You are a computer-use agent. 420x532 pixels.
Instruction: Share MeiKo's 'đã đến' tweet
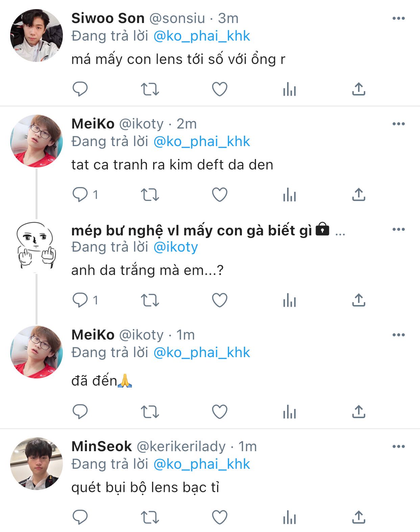[x=358, y=412]
